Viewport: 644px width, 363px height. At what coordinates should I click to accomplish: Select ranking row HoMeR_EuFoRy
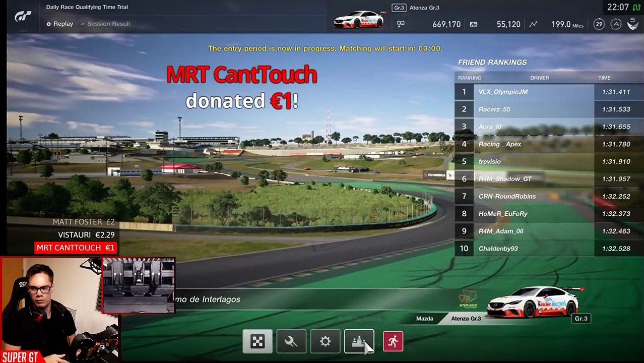[x=549, y=214]
